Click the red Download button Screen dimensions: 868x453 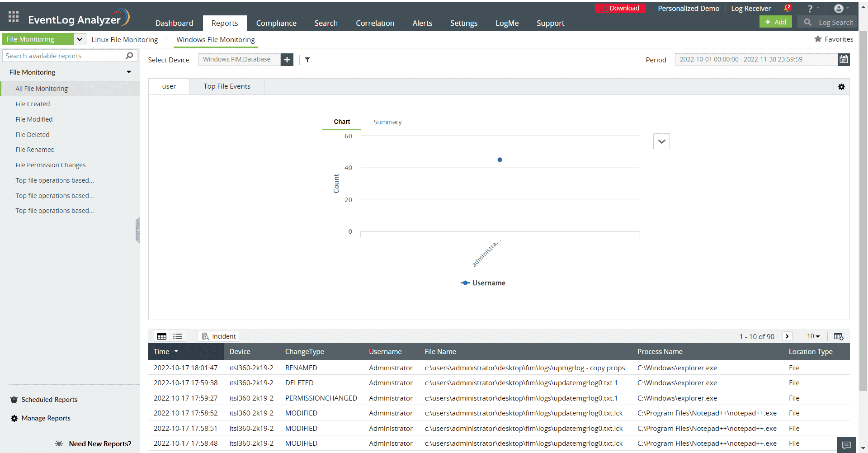[620, 8]
